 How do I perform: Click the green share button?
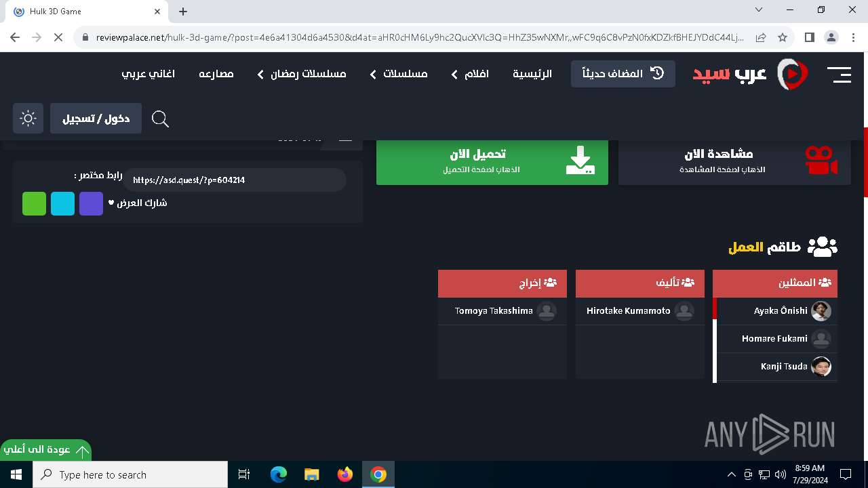pyautogui.click(x=34, y=203)
